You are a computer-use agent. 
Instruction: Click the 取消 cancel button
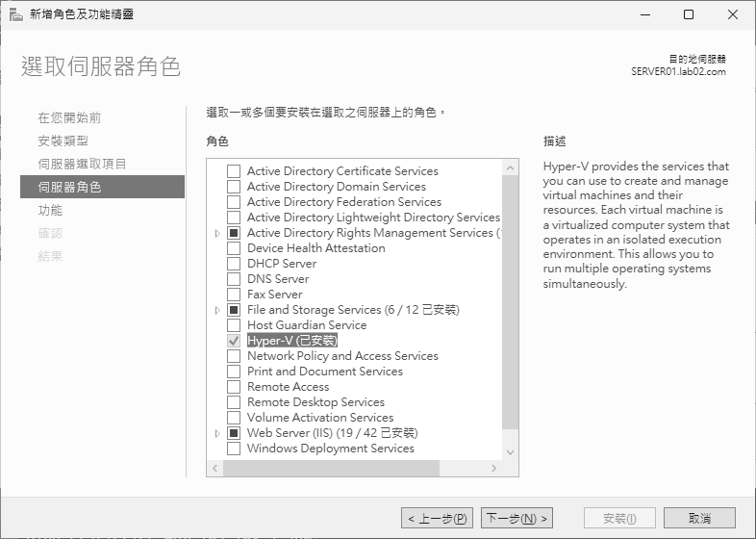pyautogui.click(x=699, y=518)
